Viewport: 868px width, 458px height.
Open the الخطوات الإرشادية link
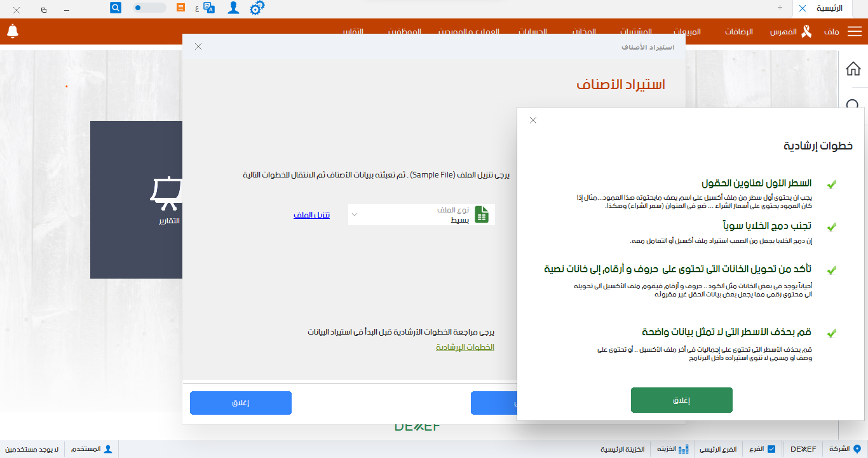(x=465, y=347)
